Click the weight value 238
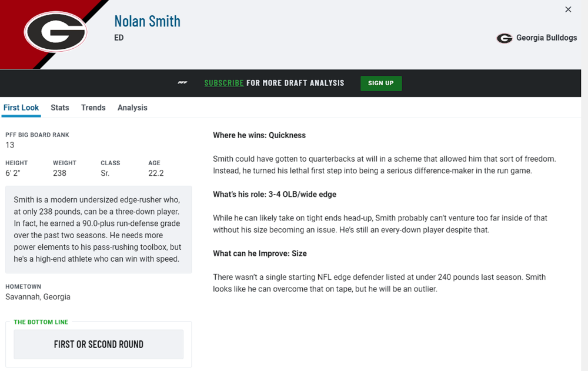Screen dimensions: 588x371 tap(59, 173)
